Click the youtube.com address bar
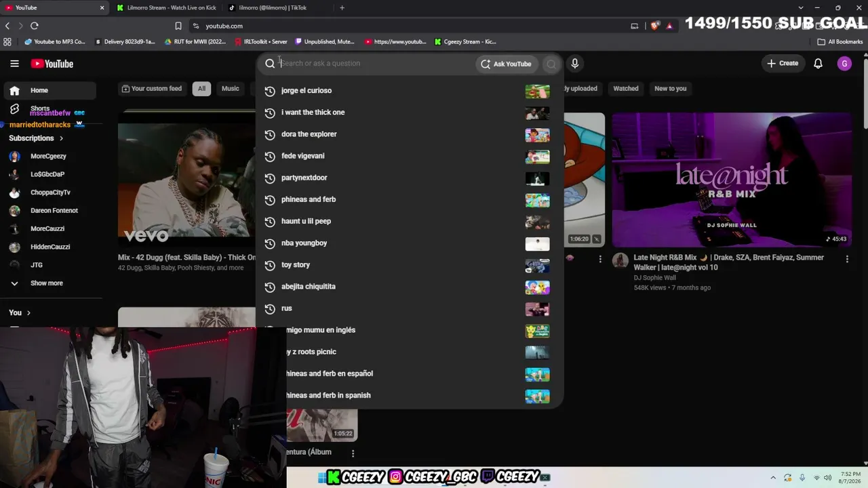 pyautogui.click(x=407, y=26)
